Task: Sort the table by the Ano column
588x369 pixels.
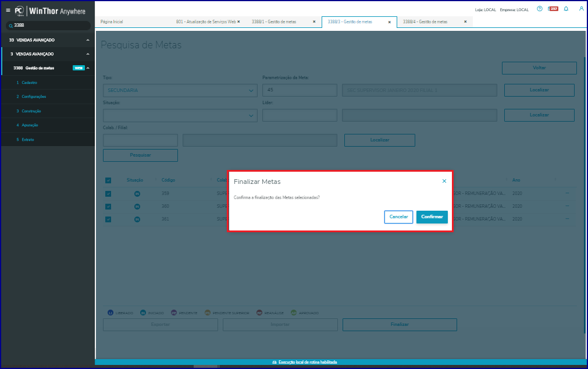Action: point(516,180)
